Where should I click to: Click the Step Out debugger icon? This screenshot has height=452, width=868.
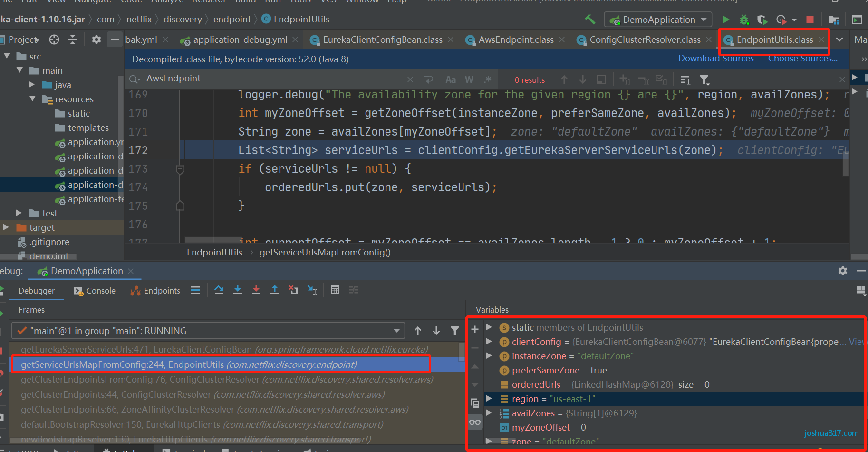coord(275,290)
